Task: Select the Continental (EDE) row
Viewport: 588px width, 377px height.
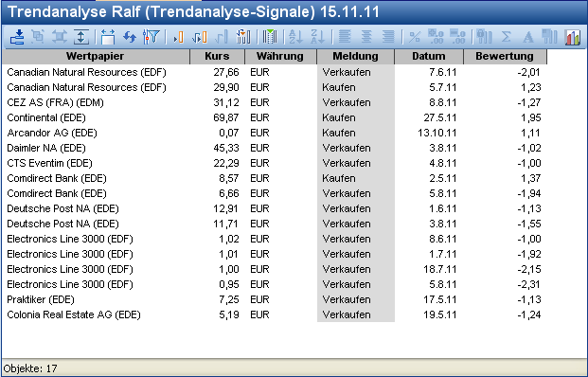Action: [275, 117]
